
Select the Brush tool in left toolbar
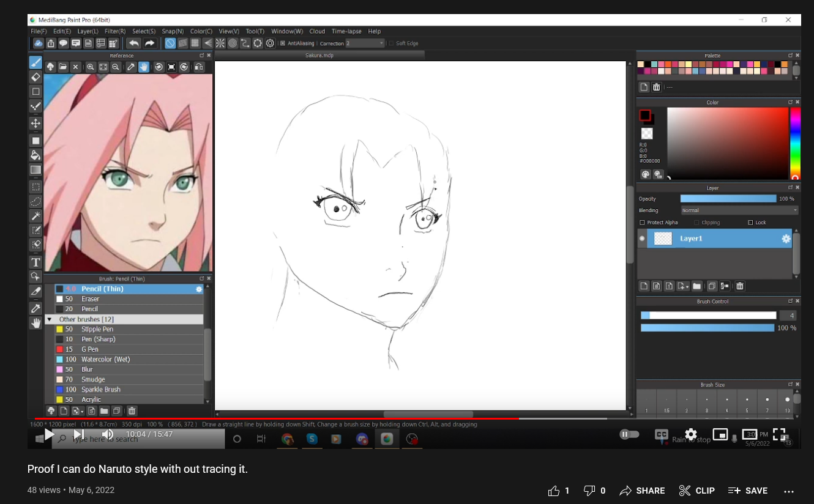click(35, 62)
